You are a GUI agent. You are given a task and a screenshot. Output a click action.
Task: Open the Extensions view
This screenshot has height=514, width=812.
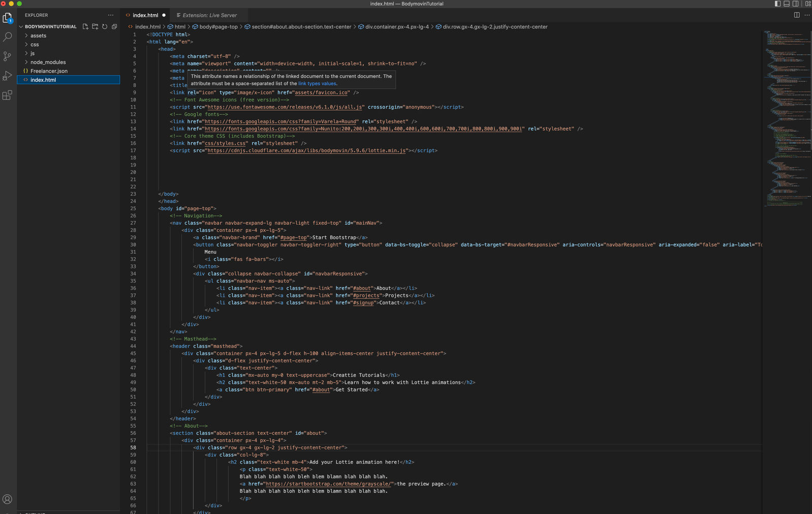[x=8, y=95]
